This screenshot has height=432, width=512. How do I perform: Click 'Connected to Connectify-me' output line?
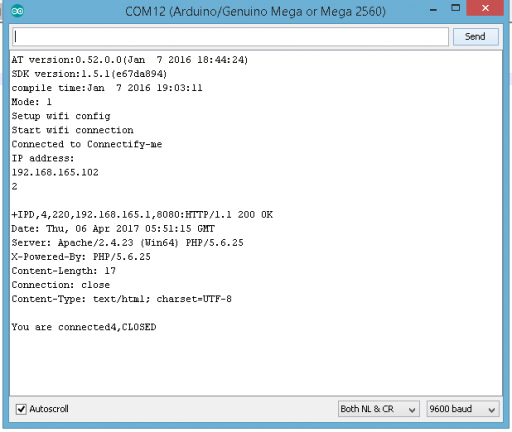point(87,144)
